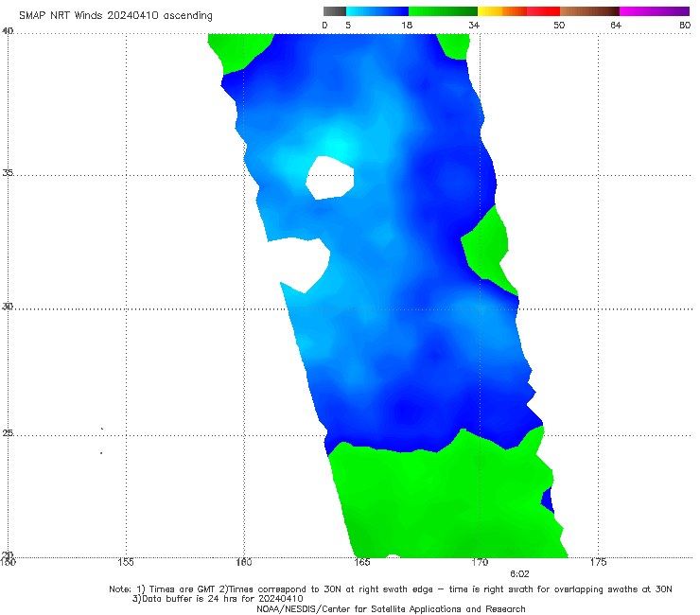This screenshot has height=615, width=700.
Task: Click the magenta segment of the wind color bar
Action: point(654,11)
